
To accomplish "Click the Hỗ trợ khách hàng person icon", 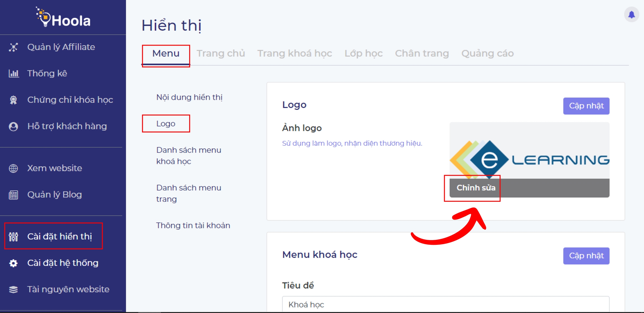I will pyautogui.click(x=13, y=126).
